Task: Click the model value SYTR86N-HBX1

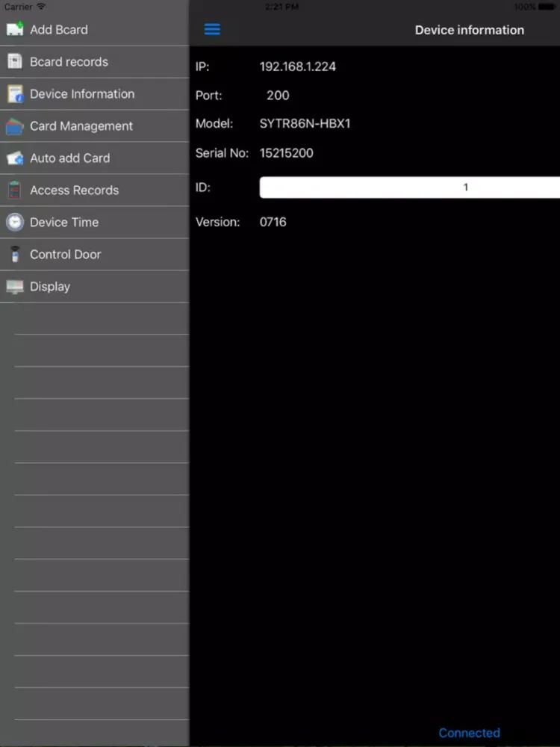Action: [305, 124]
